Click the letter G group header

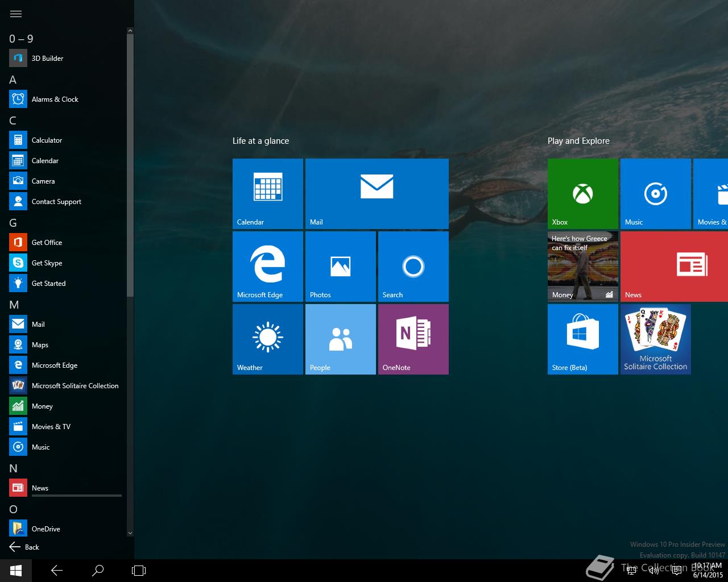click(13, 223)
